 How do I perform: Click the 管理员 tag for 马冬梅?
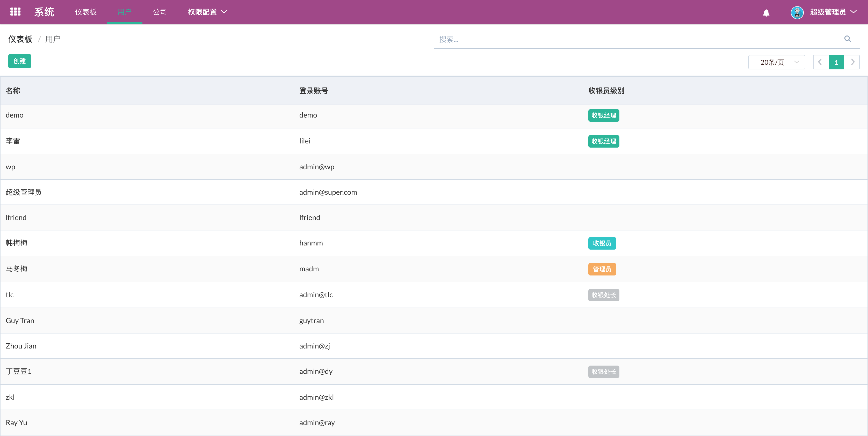pyautogui.click(x=602, y=269)
